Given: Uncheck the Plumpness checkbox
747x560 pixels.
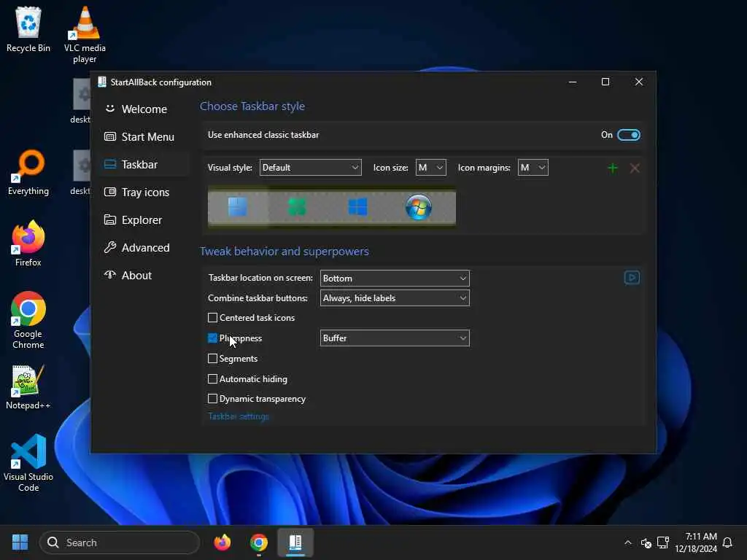Looking at the screenshot, I should 212,338.
